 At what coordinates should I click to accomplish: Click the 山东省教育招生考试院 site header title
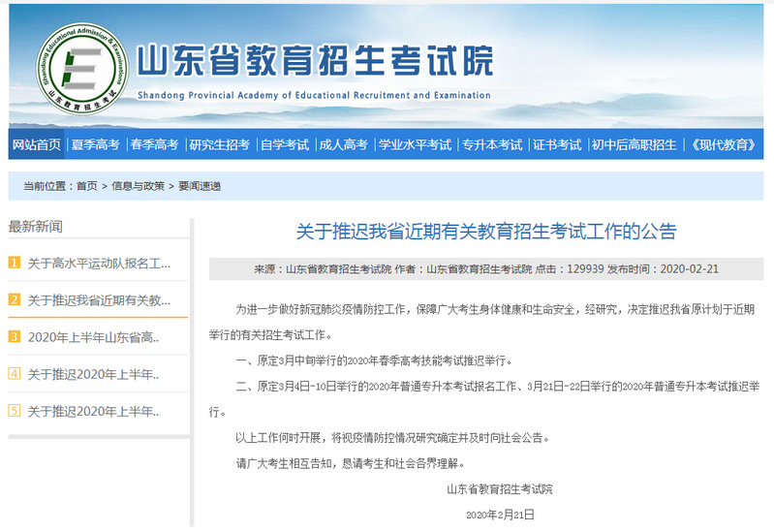315,61
